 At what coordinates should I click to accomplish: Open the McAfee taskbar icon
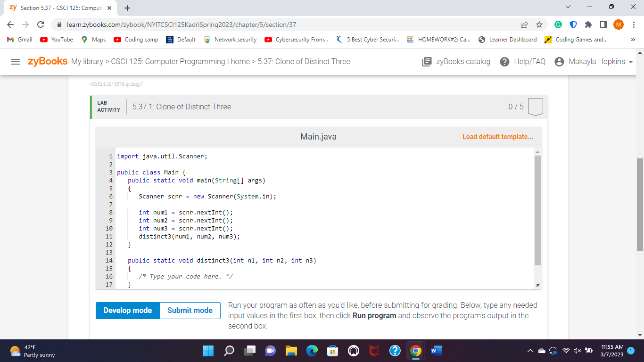click(374, 351)
